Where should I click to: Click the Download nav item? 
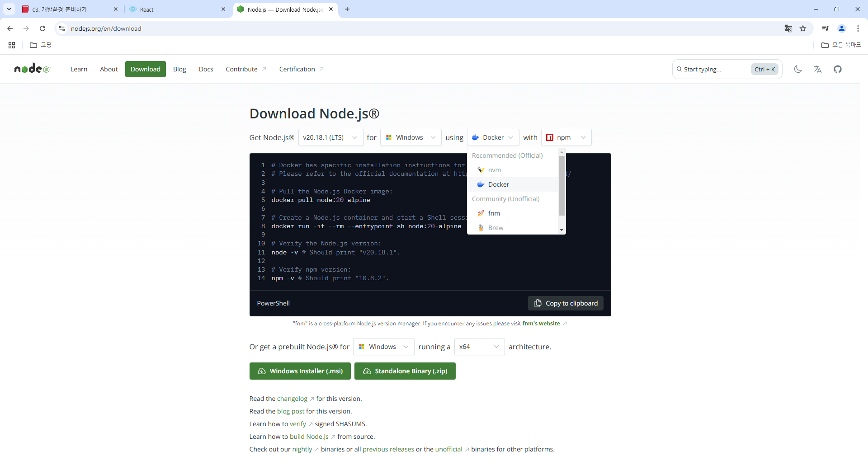click(146, 69)
